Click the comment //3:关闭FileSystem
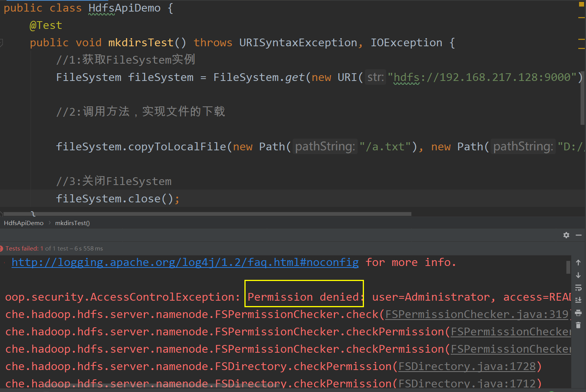The height and width of the screenshot is (392, 586). click(114, 181)
